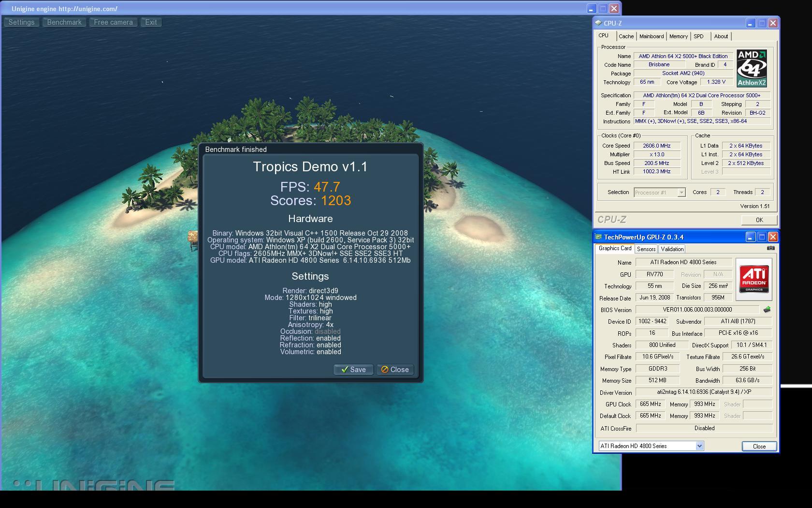Viewport: 812px width, 508px height.
Task: Click the Shaders value 800 Unified
Action: coord(662,345)
